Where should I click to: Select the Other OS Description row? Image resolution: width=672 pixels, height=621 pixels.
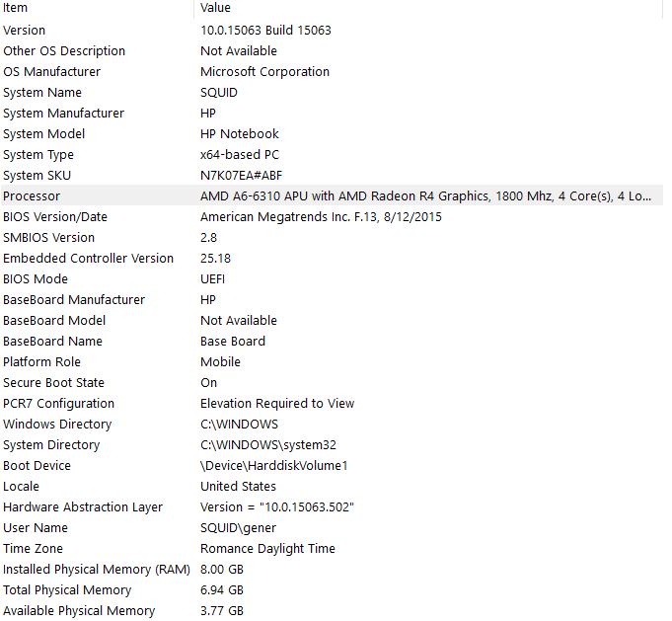point(332,51)
